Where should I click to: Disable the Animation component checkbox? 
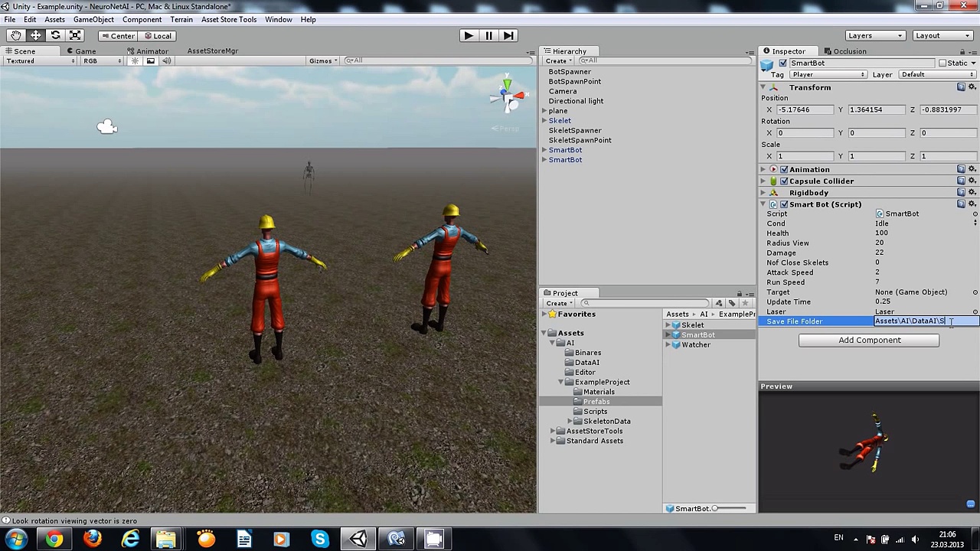point(783,169)
